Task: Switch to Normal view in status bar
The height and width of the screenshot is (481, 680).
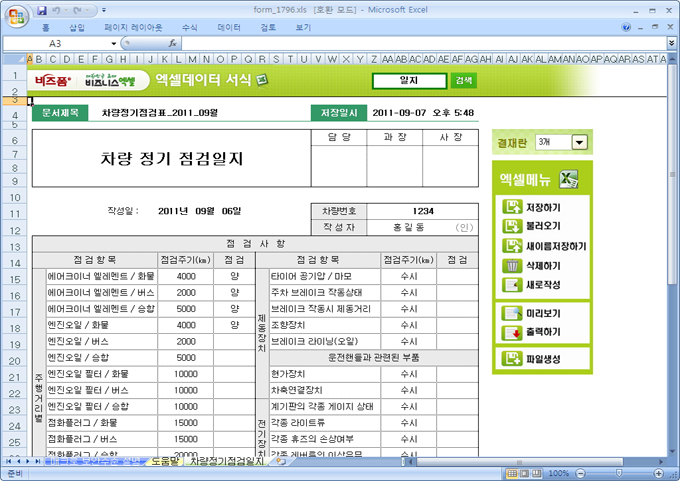Action: (512, 473)
